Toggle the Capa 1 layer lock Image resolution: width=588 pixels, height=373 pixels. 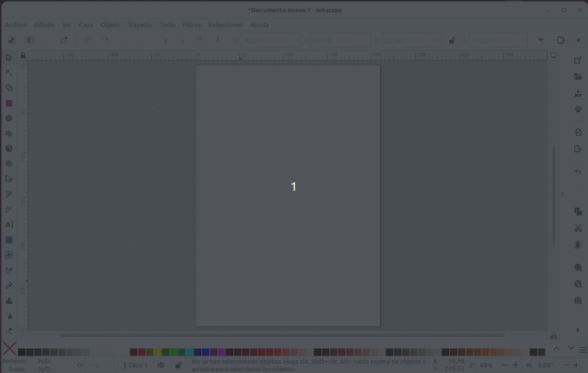(x=178, y=365)
